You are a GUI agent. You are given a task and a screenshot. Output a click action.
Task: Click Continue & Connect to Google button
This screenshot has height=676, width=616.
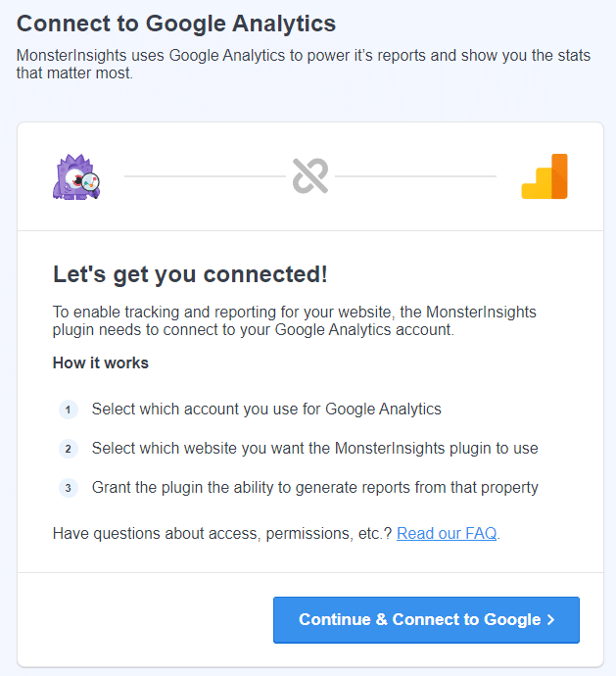pyautogui.click(x=426, y=620)
